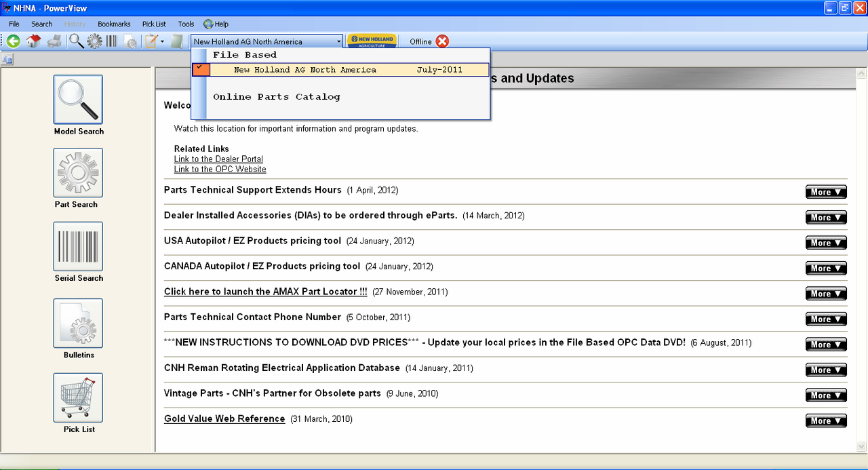Open the notepad icon's dropdown arrow
868x470 pixels.
(x=162, y=41)
